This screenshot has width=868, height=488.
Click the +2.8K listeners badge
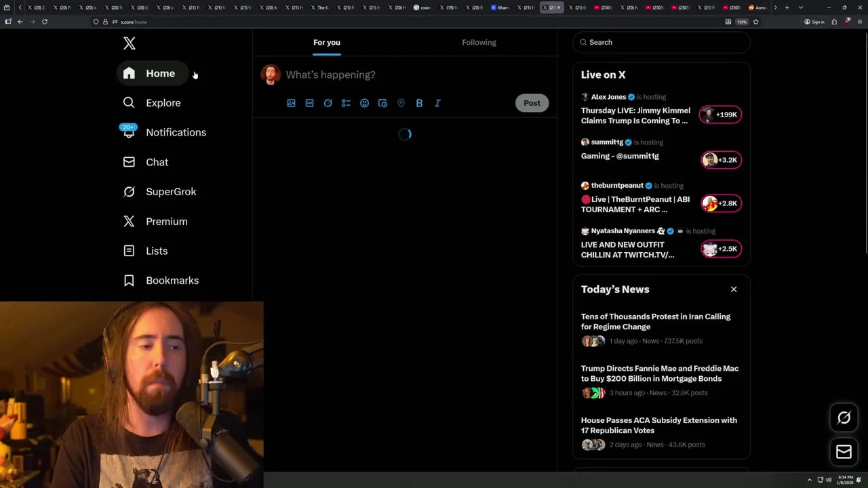[721, 203]
